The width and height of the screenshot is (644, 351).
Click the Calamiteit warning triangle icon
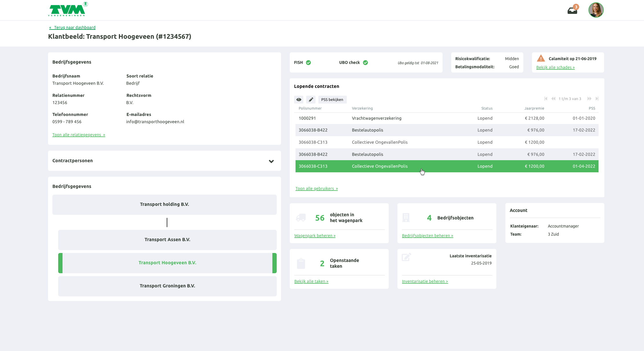pos(541,58)
